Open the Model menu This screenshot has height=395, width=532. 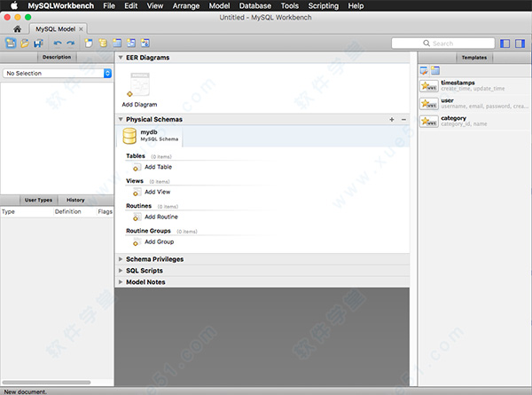click(x=219, y=6)
